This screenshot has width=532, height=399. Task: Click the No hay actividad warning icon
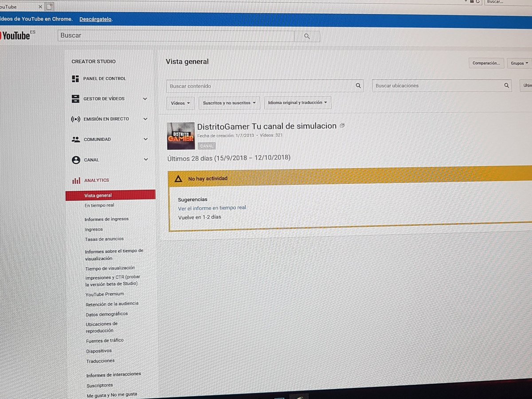pos(178,179)
